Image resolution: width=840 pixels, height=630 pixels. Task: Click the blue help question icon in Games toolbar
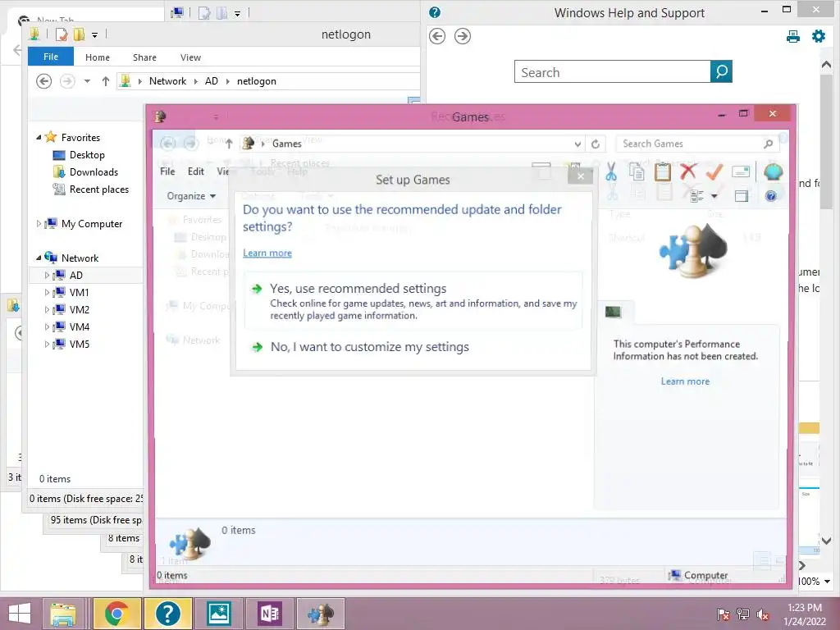tap(771, 196)
